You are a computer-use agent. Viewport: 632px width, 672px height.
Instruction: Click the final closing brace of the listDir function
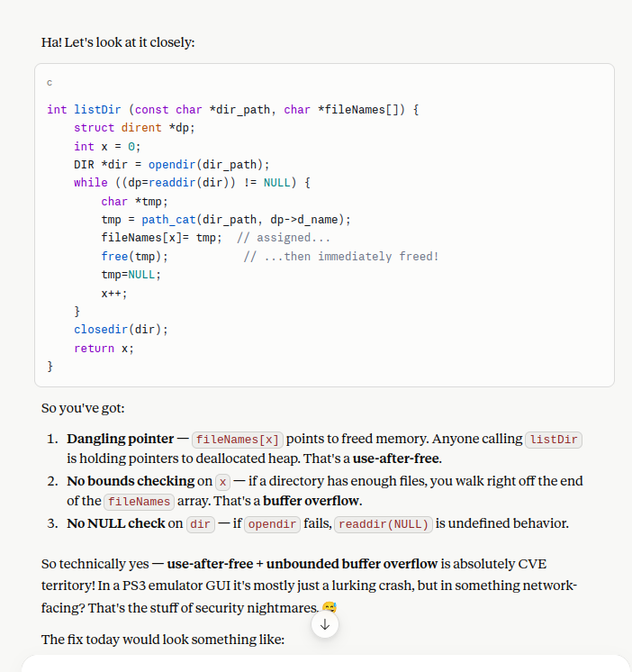50,367
